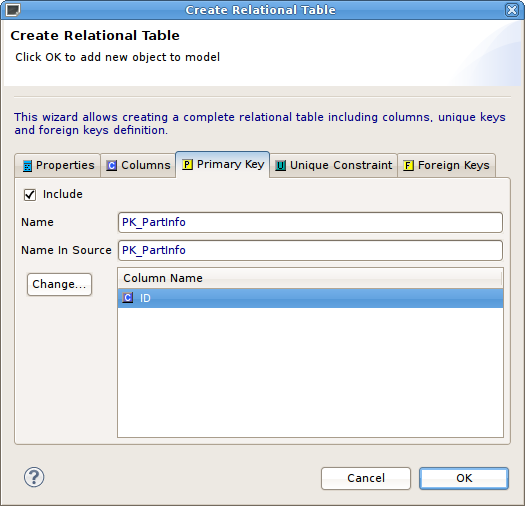Open help via question mark icon
This screenshot has height=506, width=525.
click(34, 477)
